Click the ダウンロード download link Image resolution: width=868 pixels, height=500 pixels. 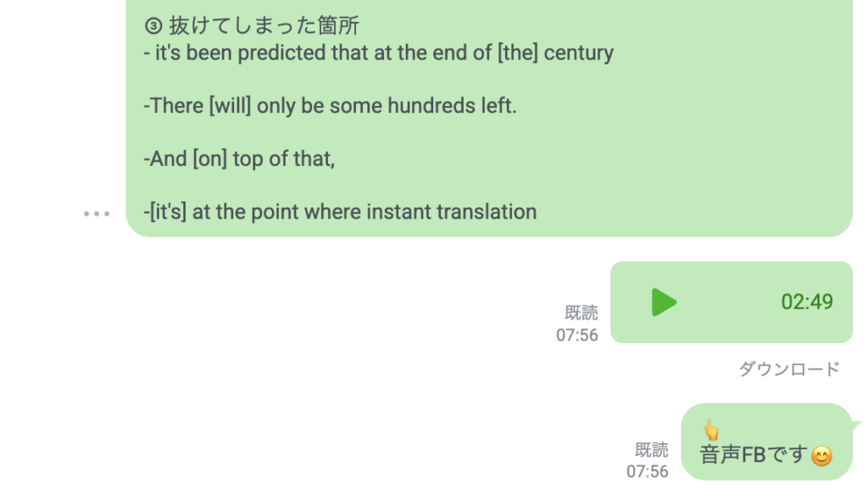789,369
